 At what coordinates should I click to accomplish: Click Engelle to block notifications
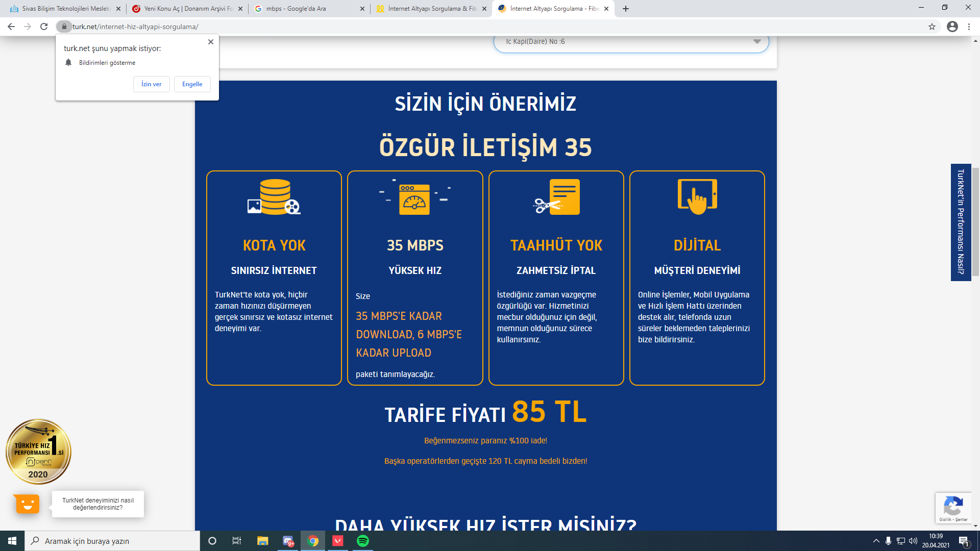click(x=192, y=84)
